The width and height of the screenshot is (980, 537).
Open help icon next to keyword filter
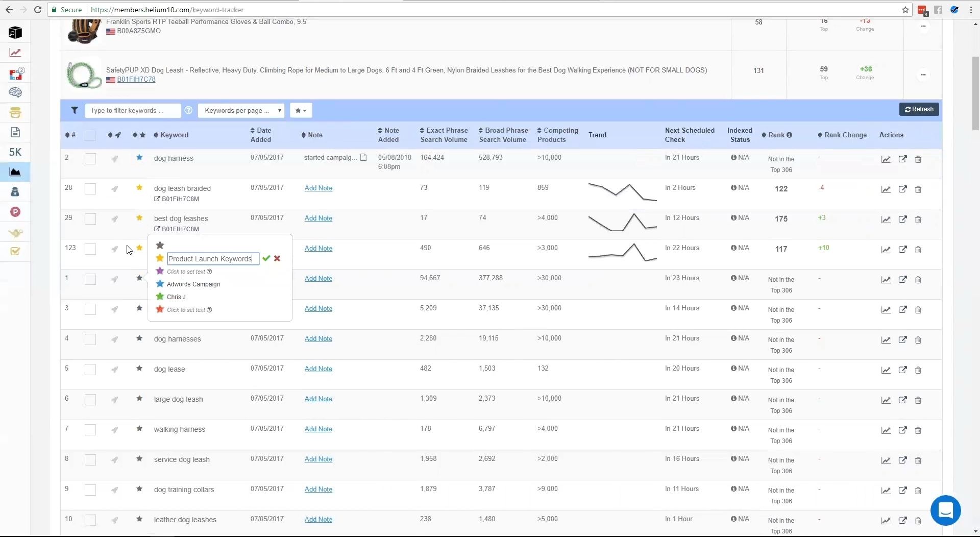pyautogui.click(x=188, y=110)
